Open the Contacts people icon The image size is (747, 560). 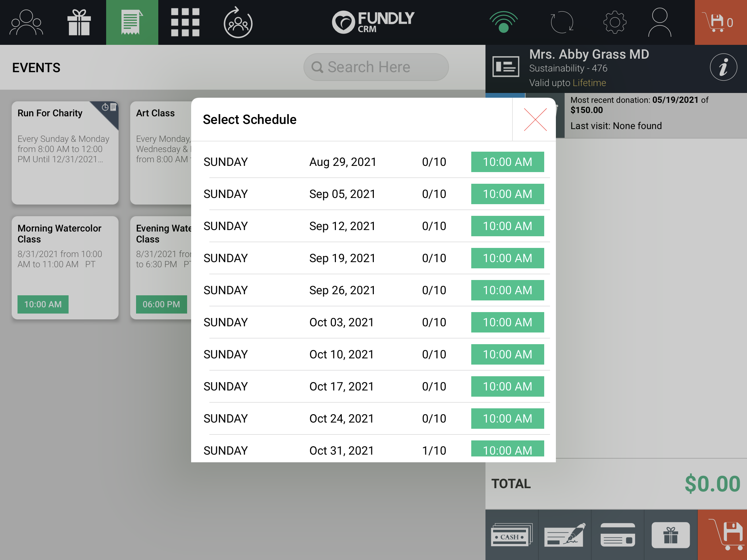[x=26, y=23]
